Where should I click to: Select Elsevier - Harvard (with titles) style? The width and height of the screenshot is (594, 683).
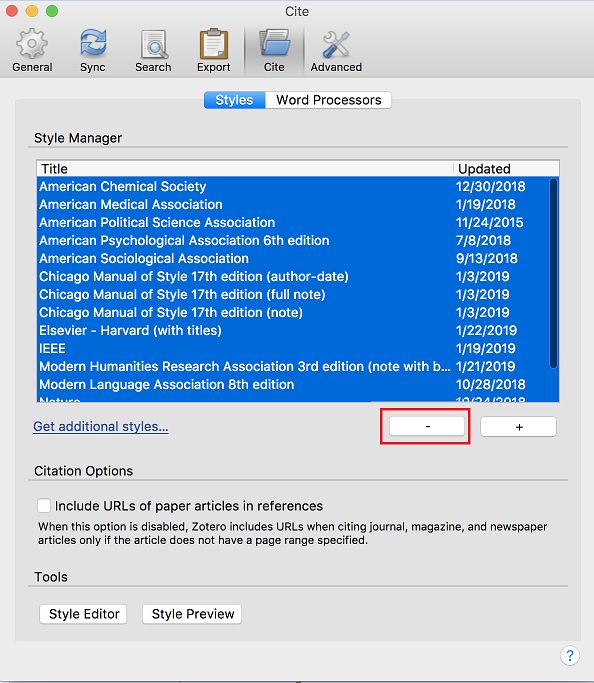(x=298, y=331)
